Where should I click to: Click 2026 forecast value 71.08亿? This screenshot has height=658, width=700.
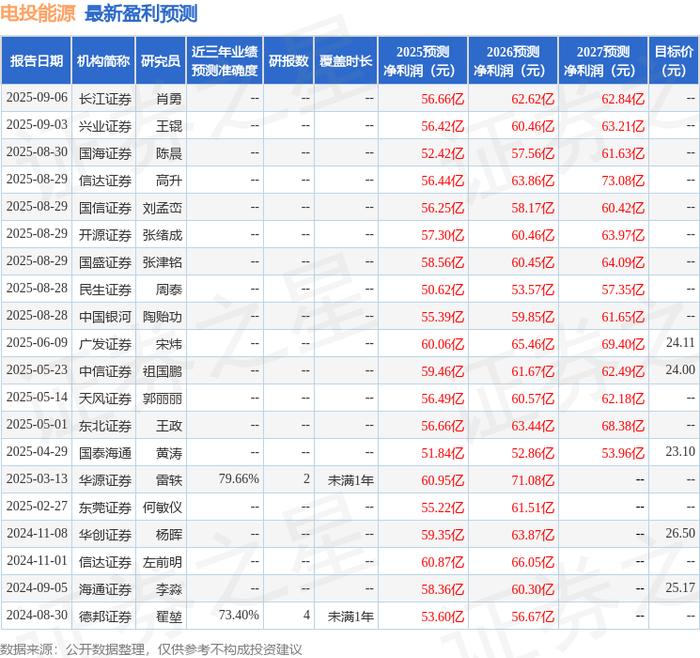[533, 480]
